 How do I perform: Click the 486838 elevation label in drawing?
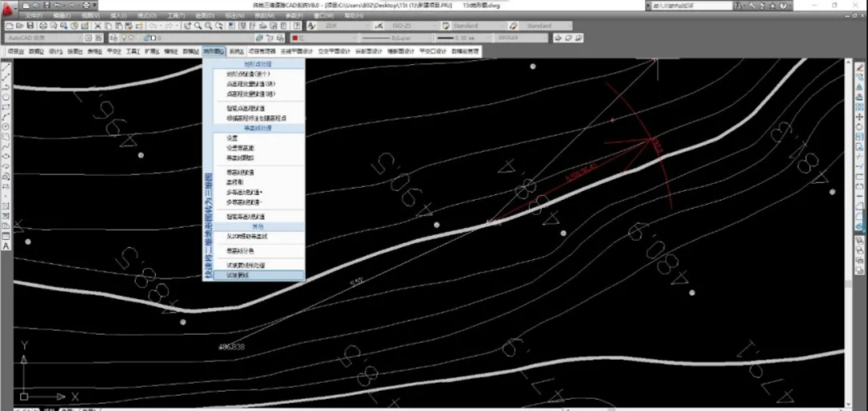[231, 347]
